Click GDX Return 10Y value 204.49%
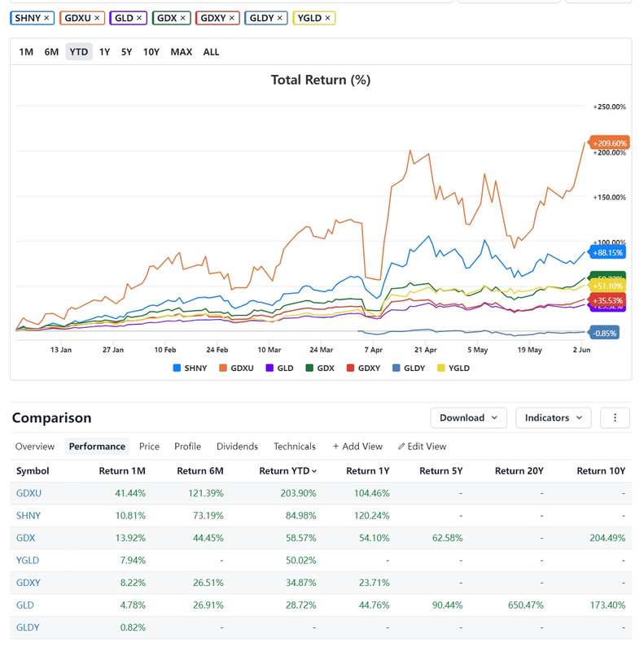 tap(607, 538)
